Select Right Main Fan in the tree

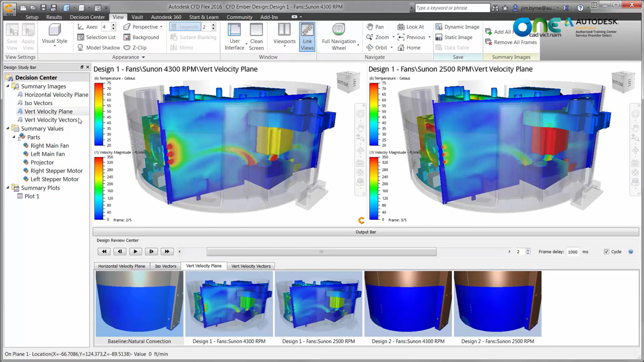click(x=49, y=145)
